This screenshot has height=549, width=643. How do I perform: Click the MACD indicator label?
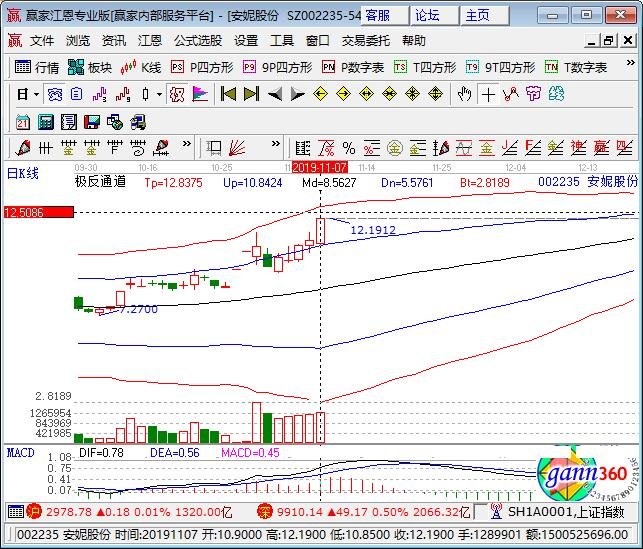[21, 453]
